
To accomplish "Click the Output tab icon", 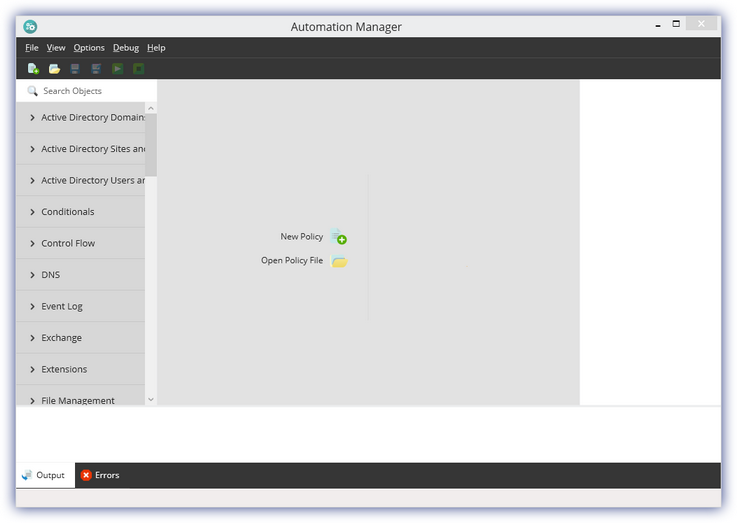I will click(x=27, y=475).
